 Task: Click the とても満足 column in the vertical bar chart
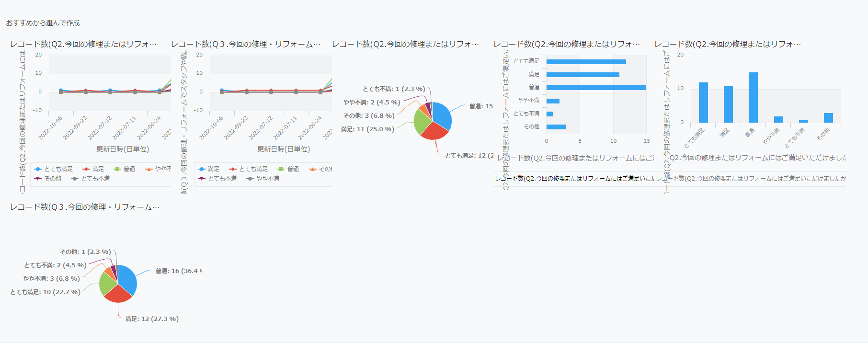pyautogui.click(x=703, y=103)
